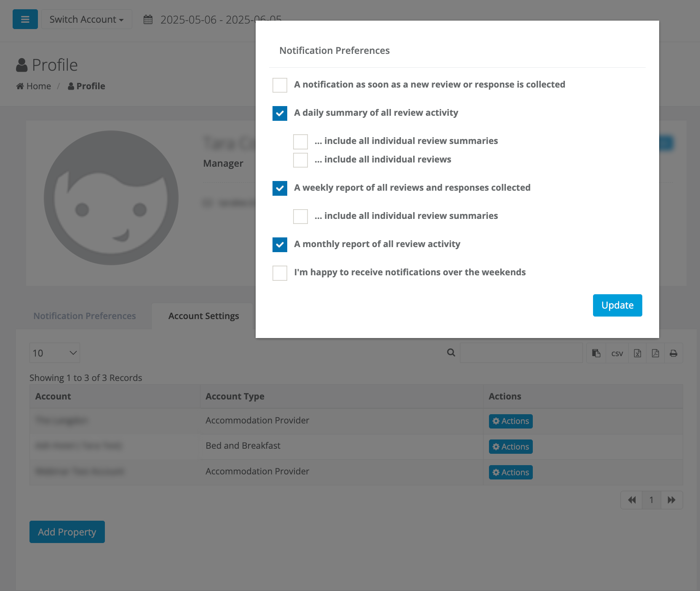700x591 pixels.
Task: Export the accounts table to Excel
Action: coord(637,353)
